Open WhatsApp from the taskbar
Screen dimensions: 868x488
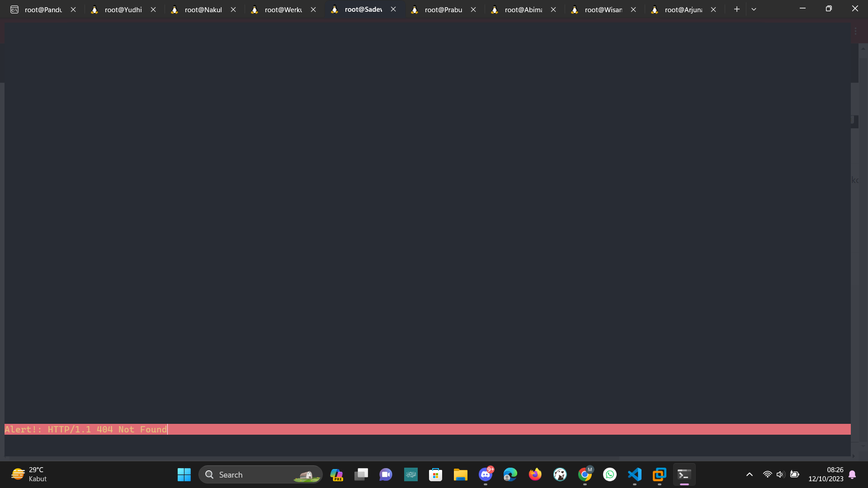(x=609, y=474)
